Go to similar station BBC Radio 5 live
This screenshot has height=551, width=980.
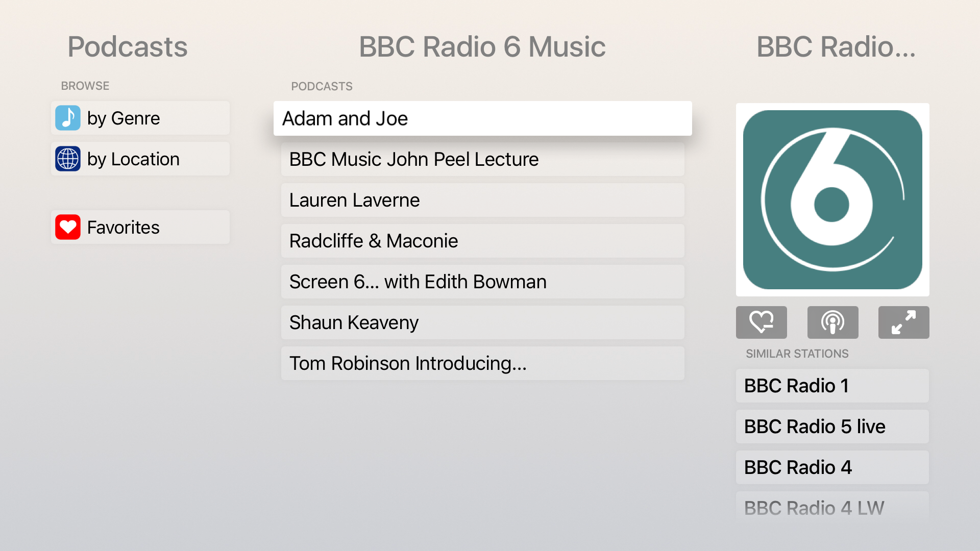[x=832, y=427]
